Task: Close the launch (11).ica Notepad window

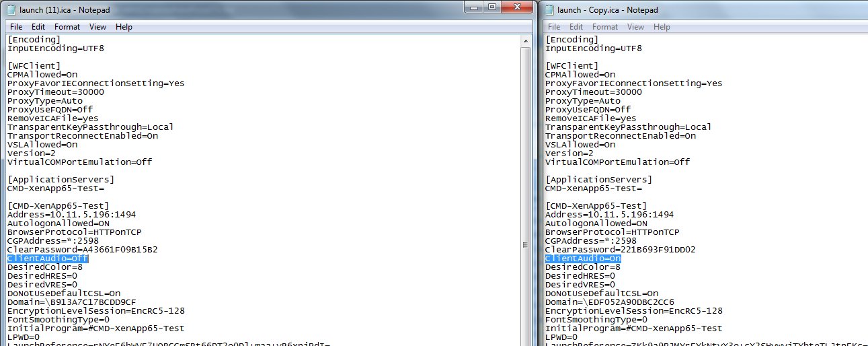Action: pos(517,7)
